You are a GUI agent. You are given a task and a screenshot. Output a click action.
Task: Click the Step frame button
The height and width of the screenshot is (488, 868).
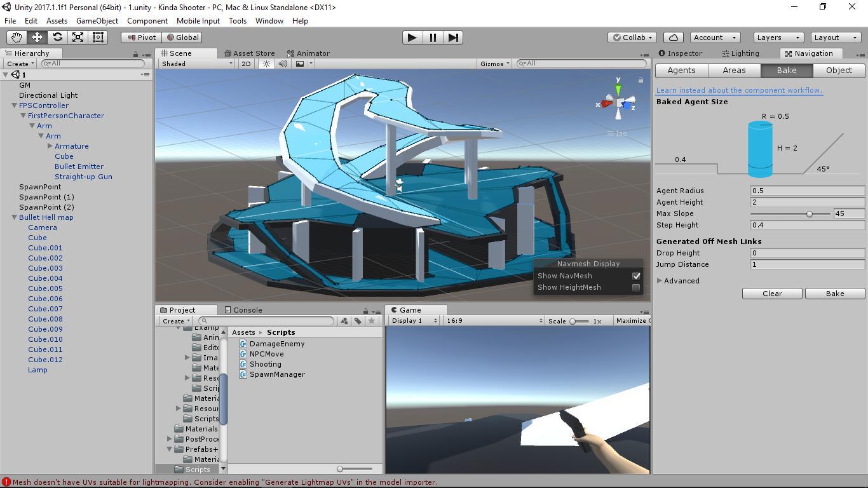453,37
